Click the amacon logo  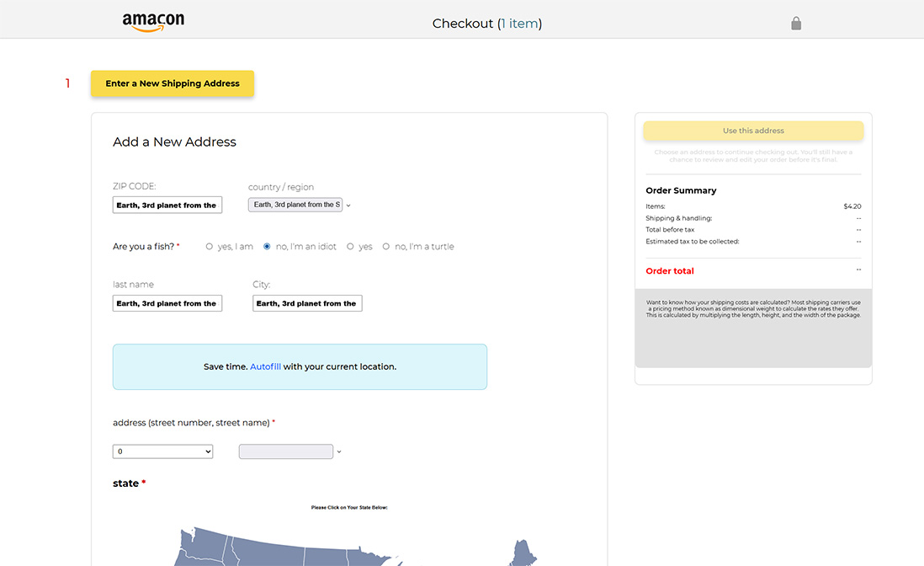(x=153, y=22)
